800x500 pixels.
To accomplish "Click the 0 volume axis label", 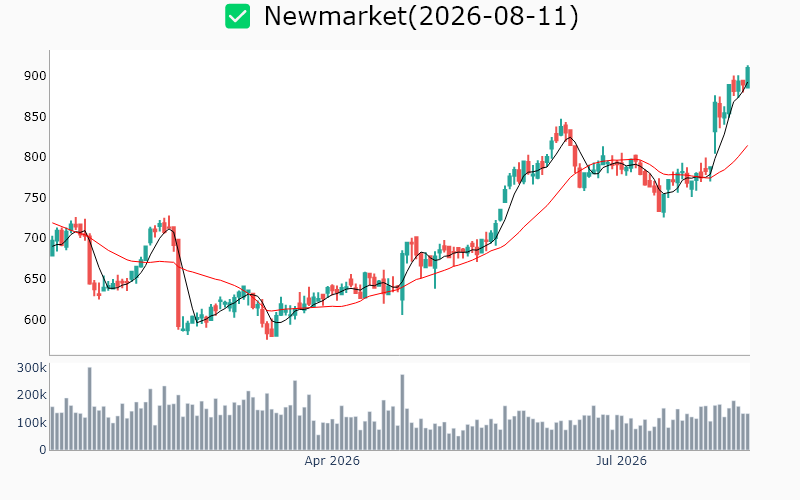I will click(43, 450).
